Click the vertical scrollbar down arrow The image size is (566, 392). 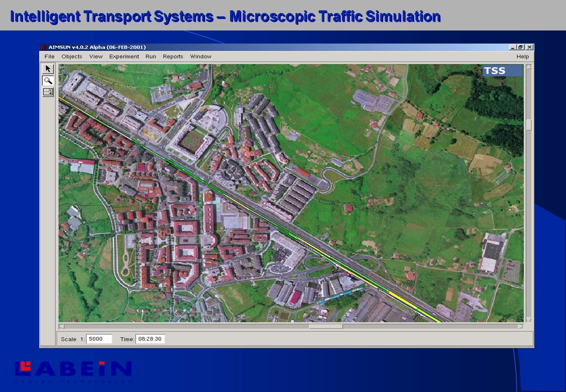point(529,320)
